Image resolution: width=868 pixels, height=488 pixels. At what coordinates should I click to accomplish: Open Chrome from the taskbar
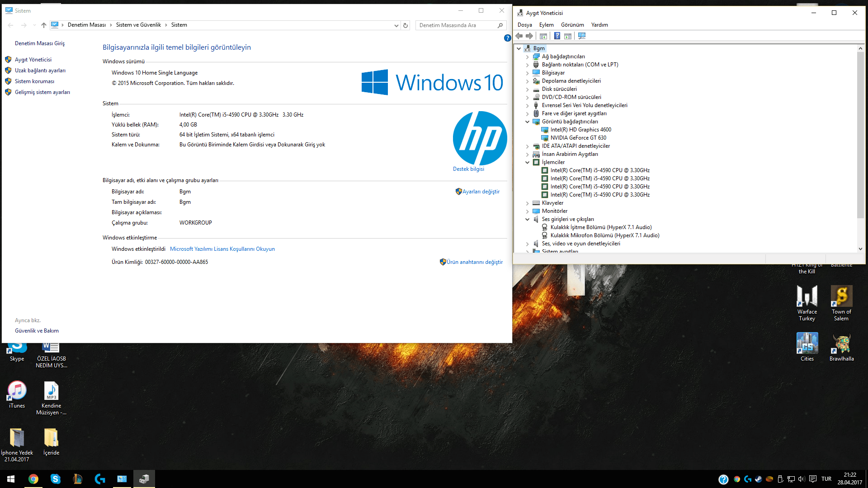33,479
